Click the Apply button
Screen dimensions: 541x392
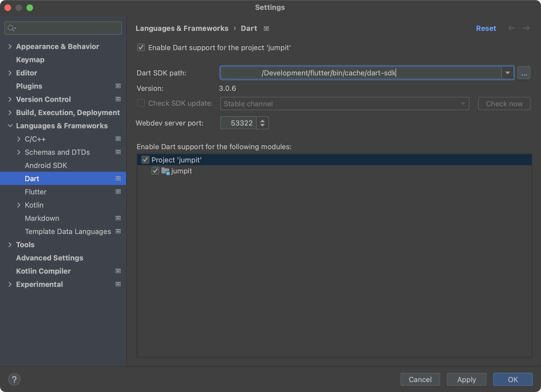(x=466, y=379)
